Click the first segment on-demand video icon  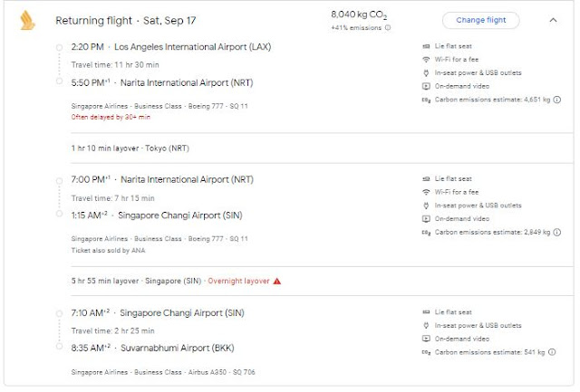[427, 87]
